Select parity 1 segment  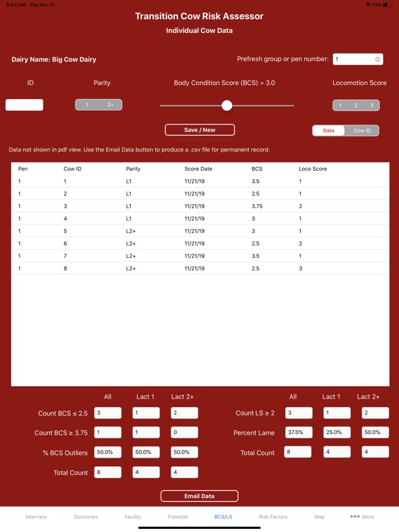click(87, 105)
